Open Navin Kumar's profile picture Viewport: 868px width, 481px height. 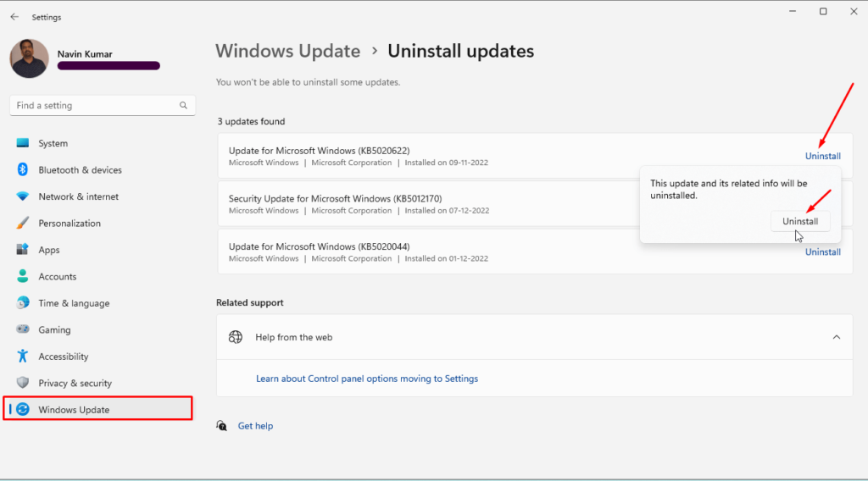click(30, 58)
